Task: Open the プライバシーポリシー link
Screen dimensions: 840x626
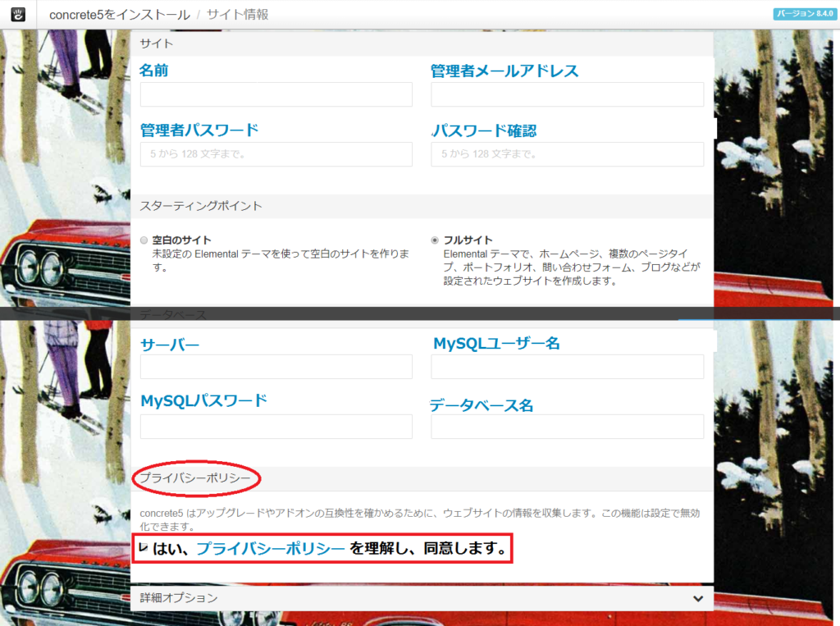Action: [271, 549]
